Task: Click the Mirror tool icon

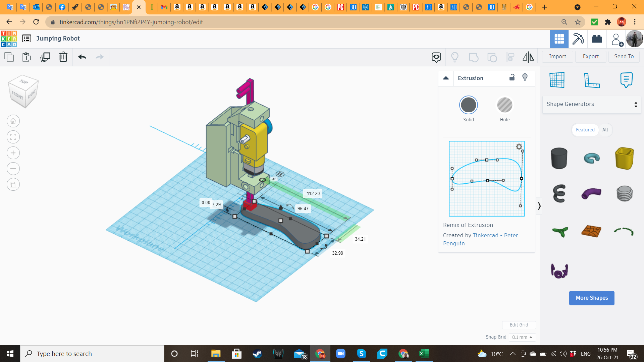Action: (x=528, y=57)
